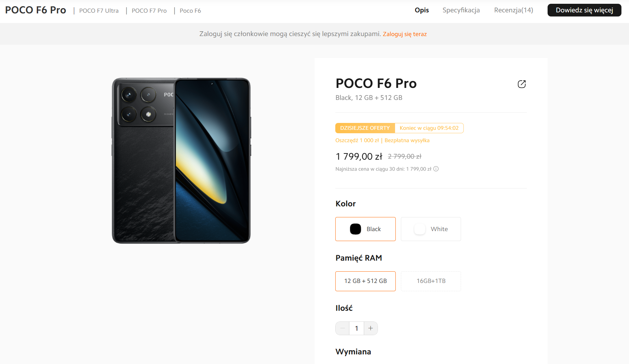Click the black color swatch circle
Image resolution: width=629 pixels, height=364 pixels.
[356, 229]
